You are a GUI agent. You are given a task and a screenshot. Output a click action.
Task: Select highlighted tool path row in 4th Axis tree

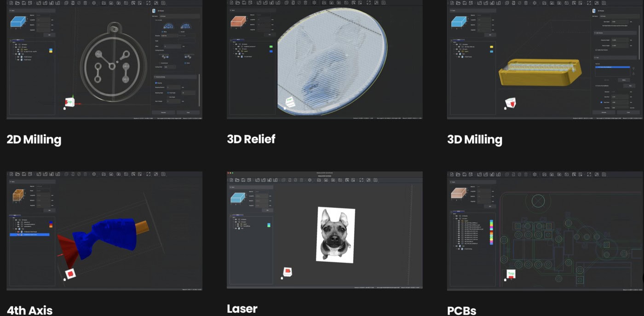coord(29,235)
